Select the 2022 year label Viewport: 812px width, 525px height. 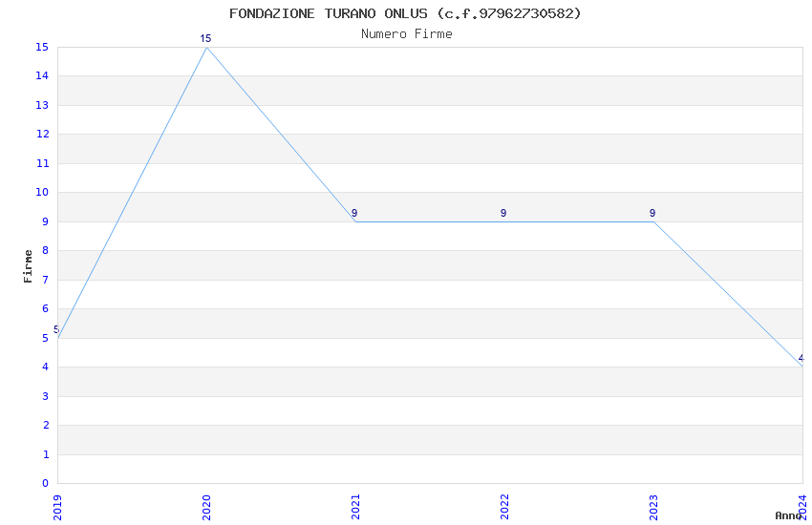[504, 507]
